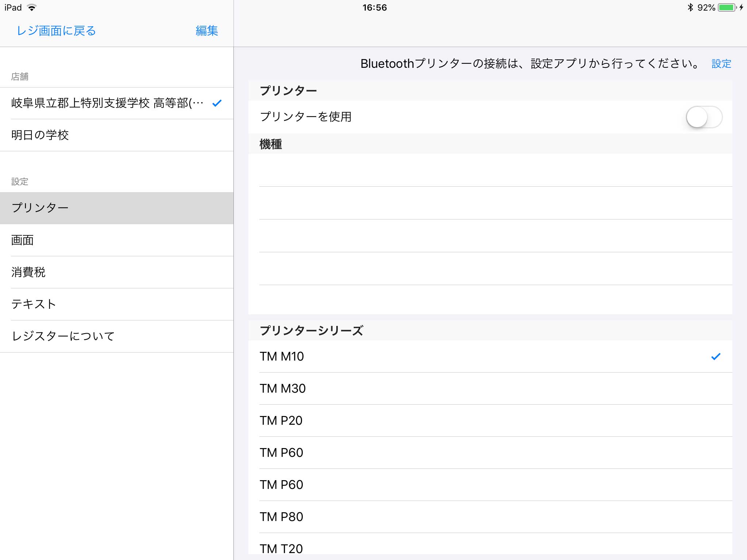The image size is (747, 560).
Task: Tap the 編集 edit button
Action: tap(207, 31)
